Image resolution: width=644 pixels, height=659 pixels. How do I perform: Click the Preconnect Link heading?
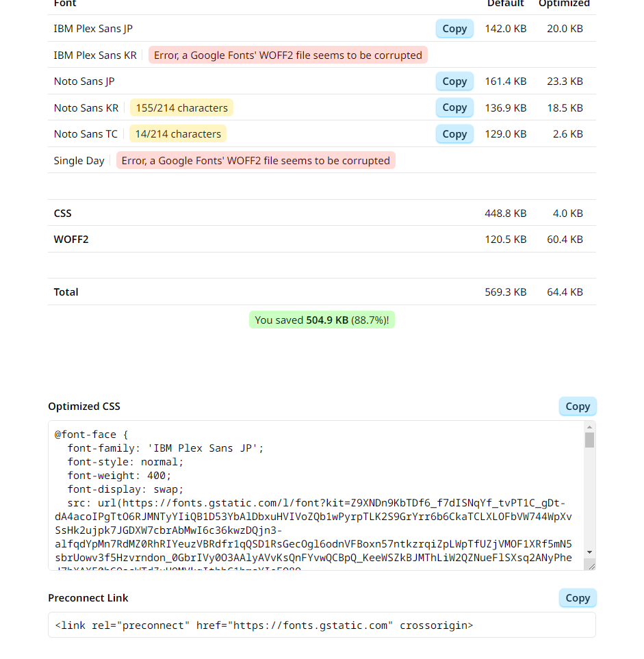point(88,598)
